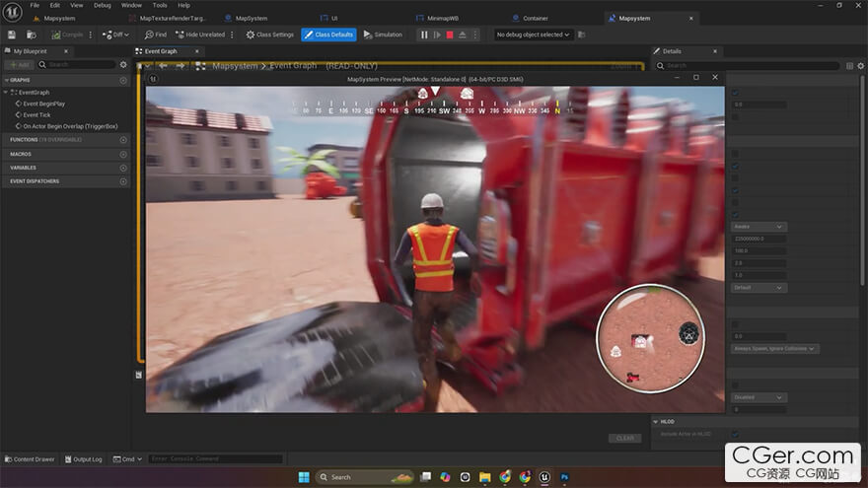The image size is (868, 488).
Task: Open the Cmd console type dropdown
Action: (128, 459)
